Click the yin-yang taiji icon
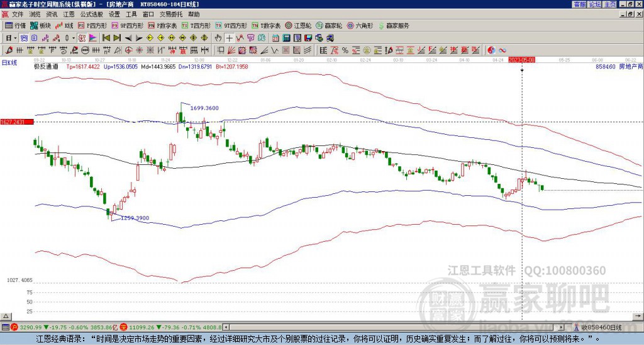 coord(491,50)
